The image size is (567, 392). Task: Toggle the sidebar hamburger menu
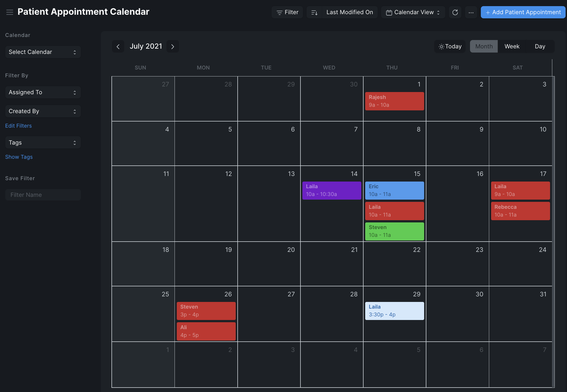point(10,12)
